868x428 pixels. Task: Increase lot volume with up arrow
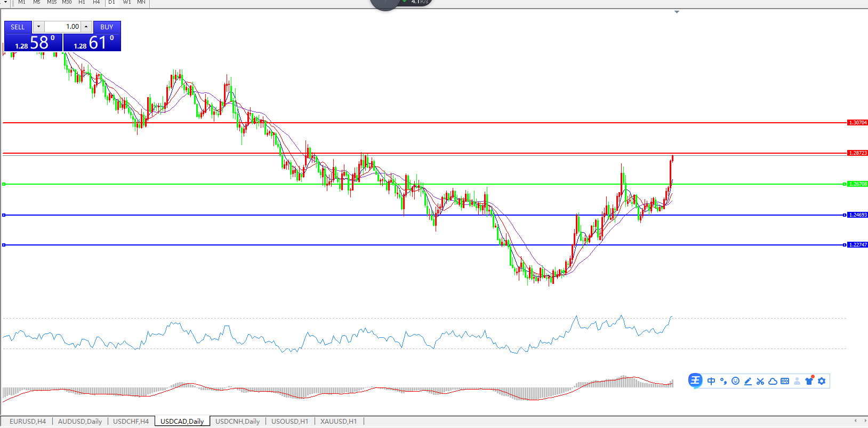click(86, 27)
